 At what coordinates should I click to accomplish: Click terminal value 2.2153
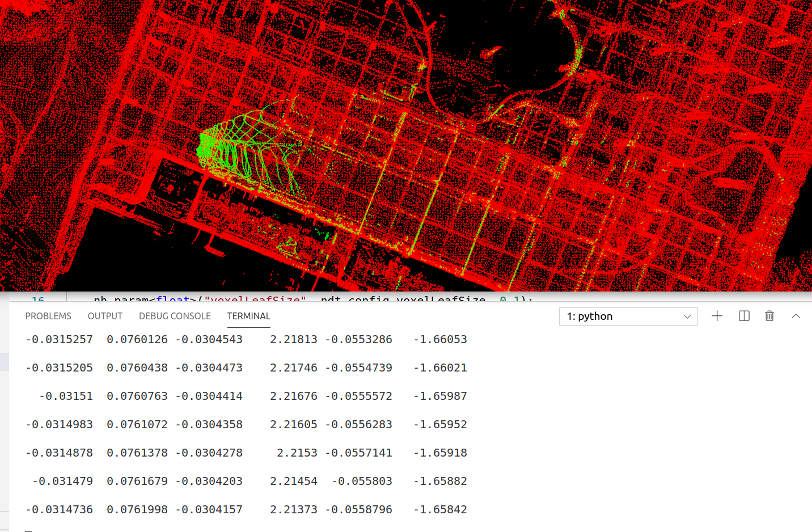(297, 453)
